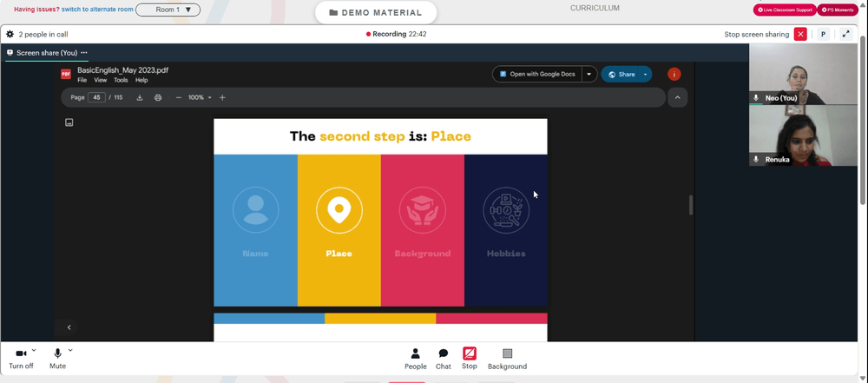Click Renuka's microphone status icon
Viewport: 868px width, 383px height.
[x=756, y=159]
